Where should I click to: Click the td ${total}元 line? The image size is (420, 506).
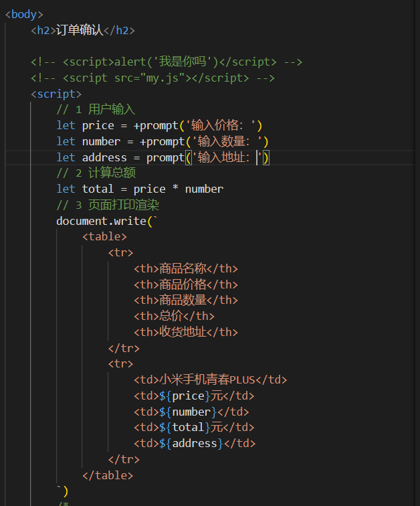point(194,427)
